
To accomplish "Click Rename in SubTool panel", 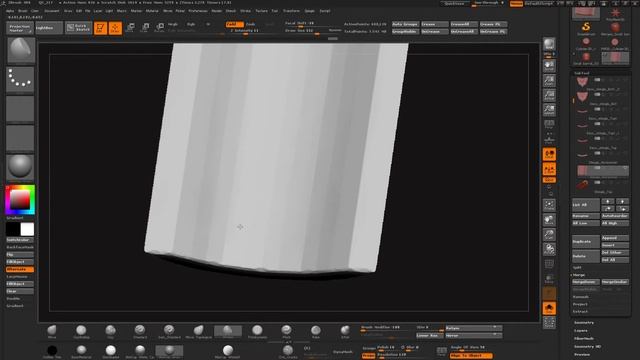I will click(585, 216).
